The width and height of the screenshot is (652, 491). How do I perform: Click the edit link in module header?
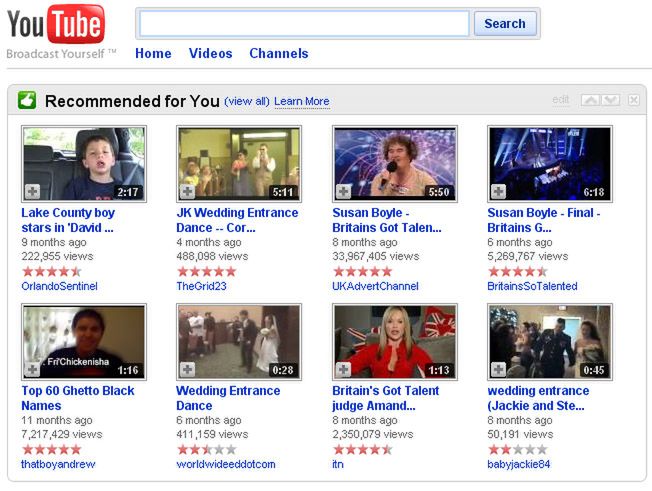[561, 100]
